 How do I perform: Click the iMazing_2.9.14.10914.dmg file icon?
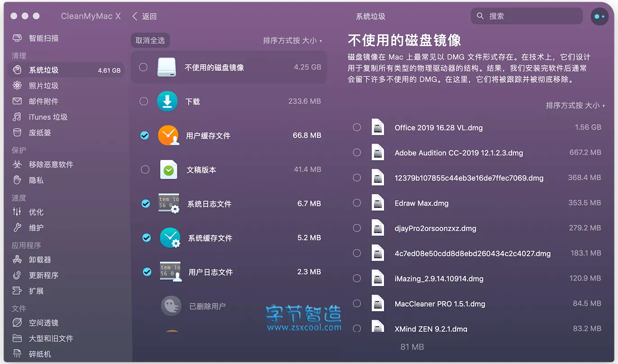pyautogui.click(x=378, y=279)
